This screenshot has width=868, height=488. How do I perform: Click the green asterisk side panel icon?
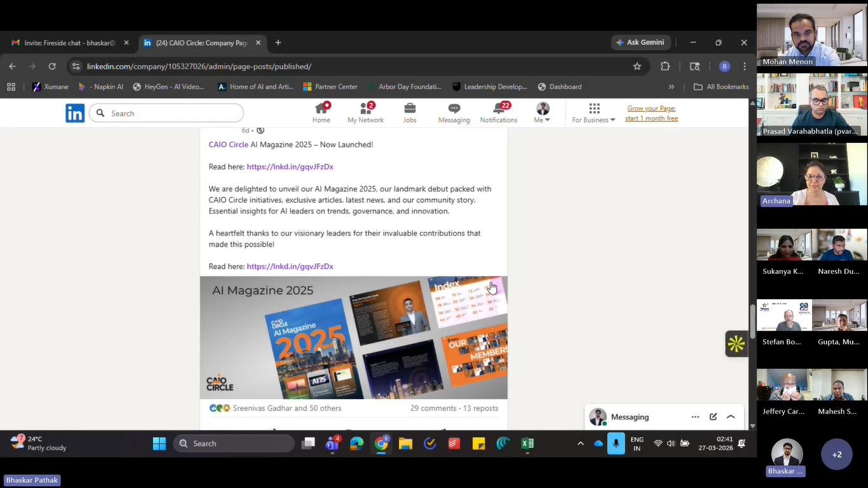[736, 344]
